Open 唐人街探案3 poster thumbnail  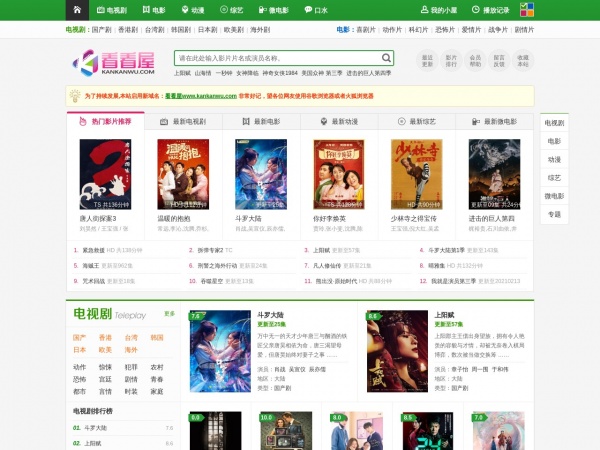[105, 174]
